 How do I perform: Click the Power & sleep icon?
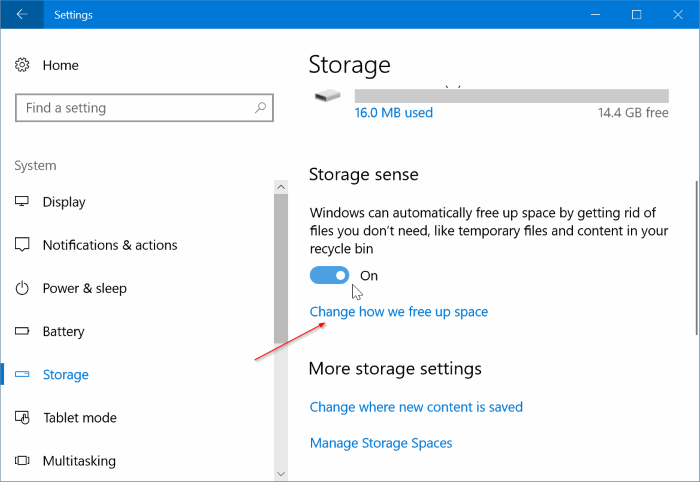(x=22, y=288)
